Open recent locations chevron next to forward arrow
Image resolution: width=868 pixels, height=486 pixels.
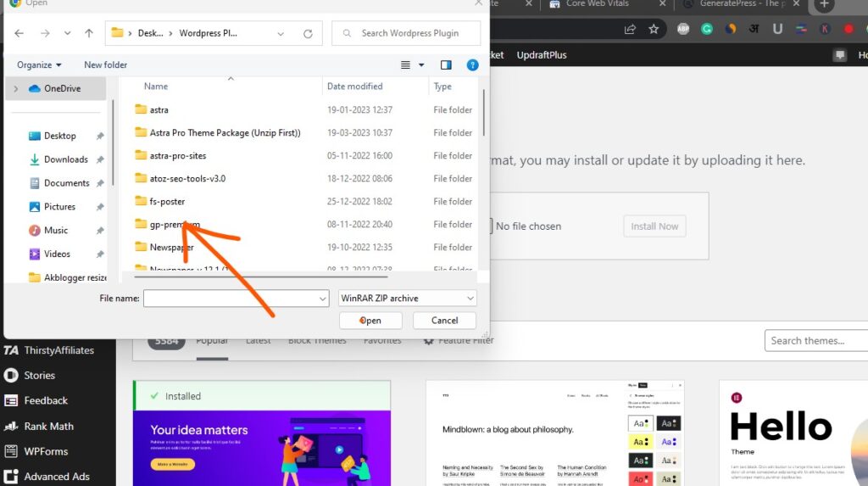tap(68, 33)
